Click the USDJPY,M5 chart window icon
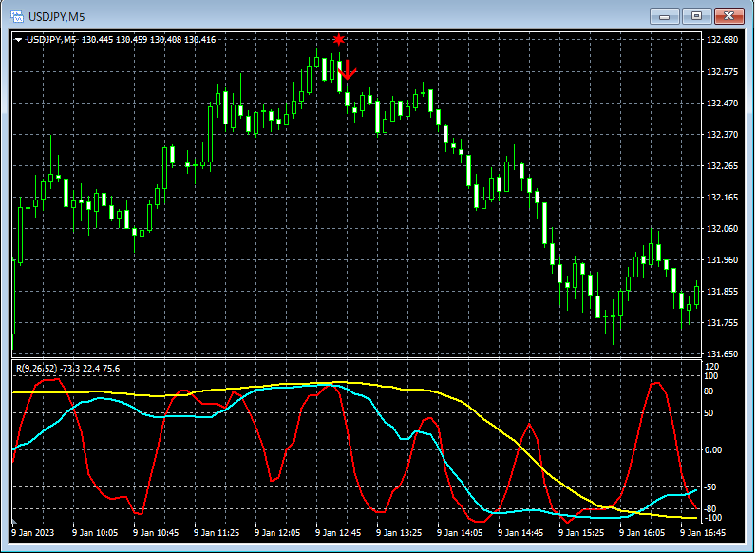Viewport: 756px width, 553px height. point(17,16)
